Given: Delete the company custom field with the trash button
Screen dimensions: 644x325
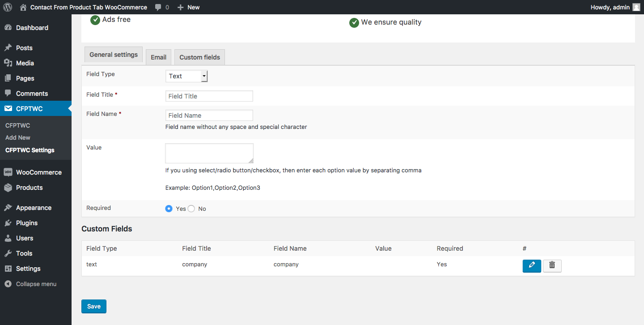Looking at the screenshot, I should pos(552,266).
